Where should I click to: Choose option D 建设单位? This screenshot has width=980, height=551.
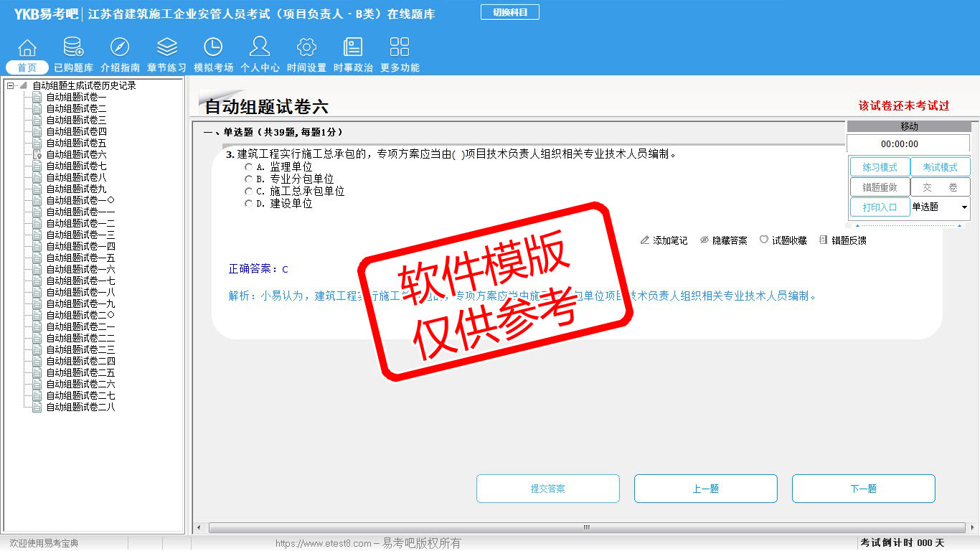(x=249, y=204)
